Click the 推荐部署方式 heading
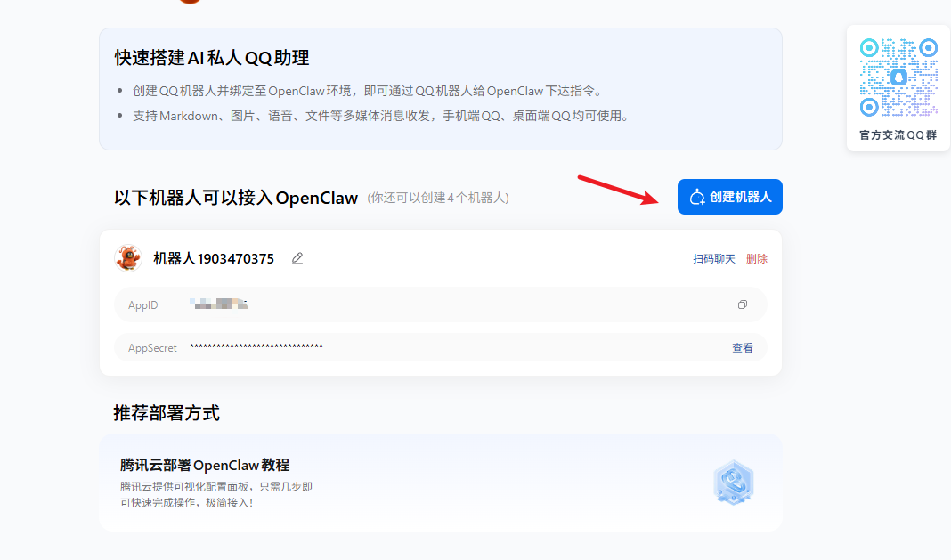The height and width of the screenshot is (560, 951). pos(167,413)
